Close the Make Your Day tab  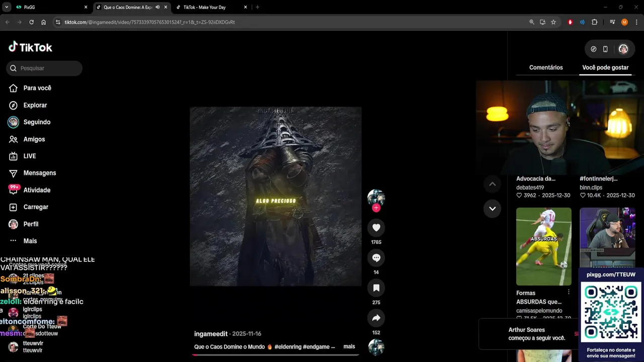(x=246, y=7)
